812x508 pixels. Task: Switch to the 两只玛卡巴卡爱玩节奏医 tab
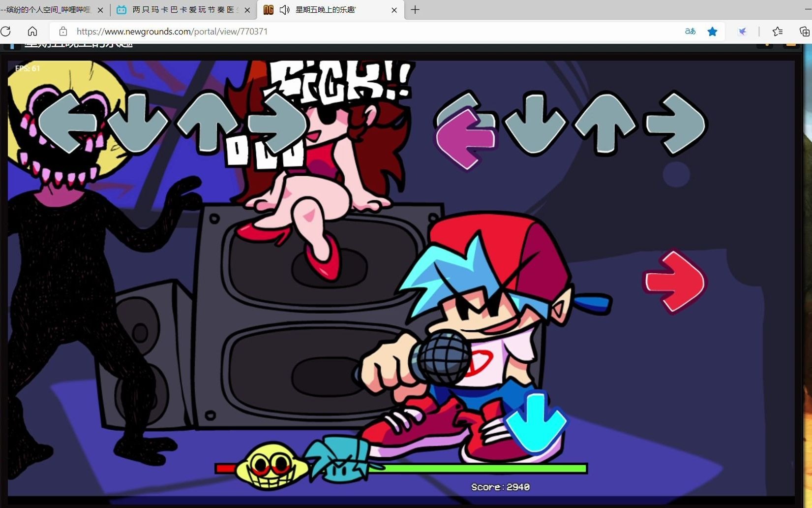click(x=183, y=10)
